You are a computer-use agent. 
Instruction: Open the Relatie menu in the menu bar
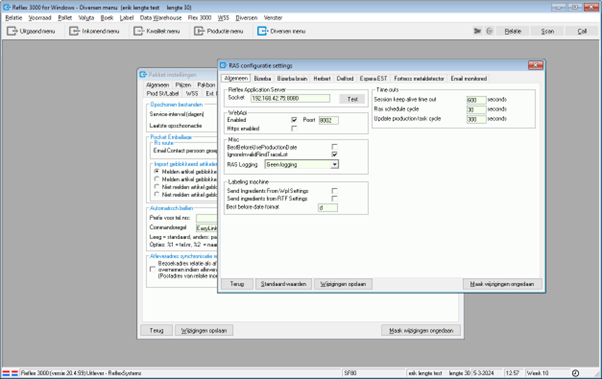point(14,18)
